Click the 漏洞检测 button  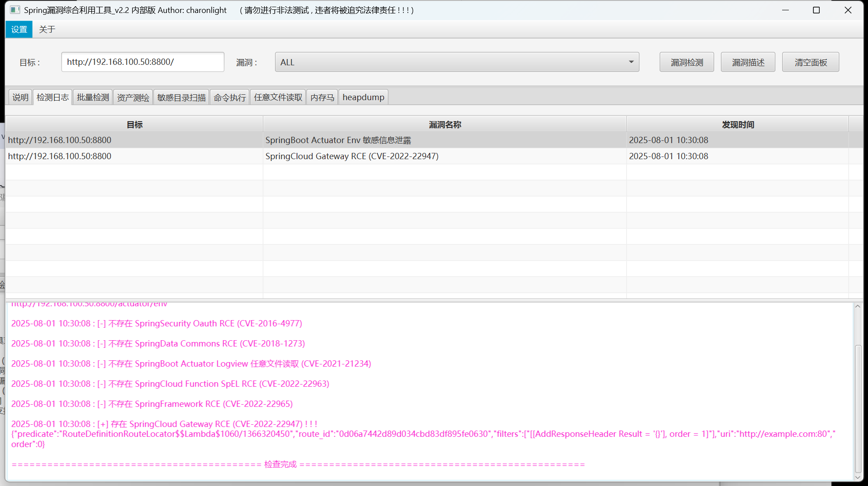coord(686,62)
